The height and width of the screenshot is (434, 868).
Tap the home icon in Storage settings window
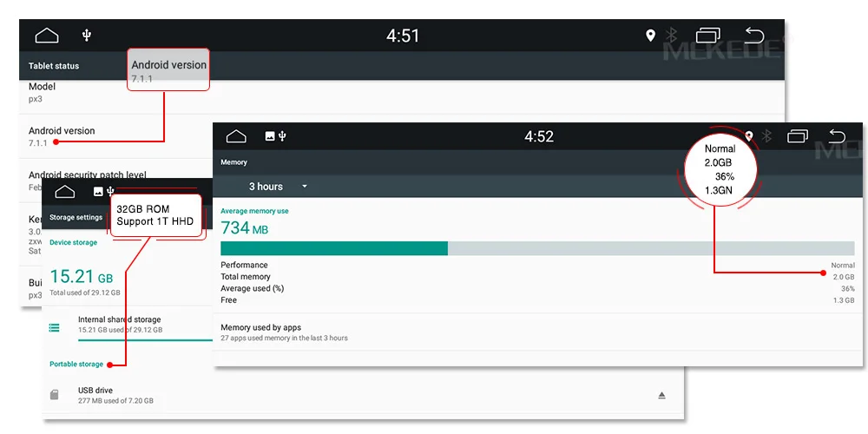65,192
